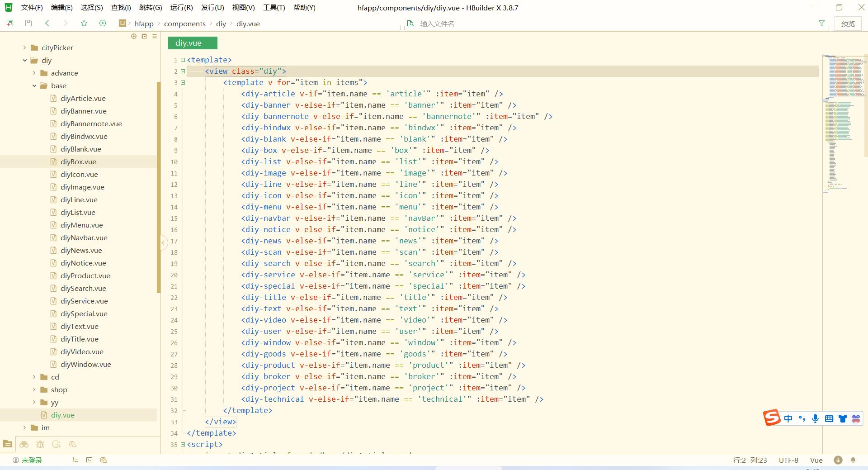Open the search binoculars panel icon
The width and height of the screenshot is (868, 470).
[24, 444]
